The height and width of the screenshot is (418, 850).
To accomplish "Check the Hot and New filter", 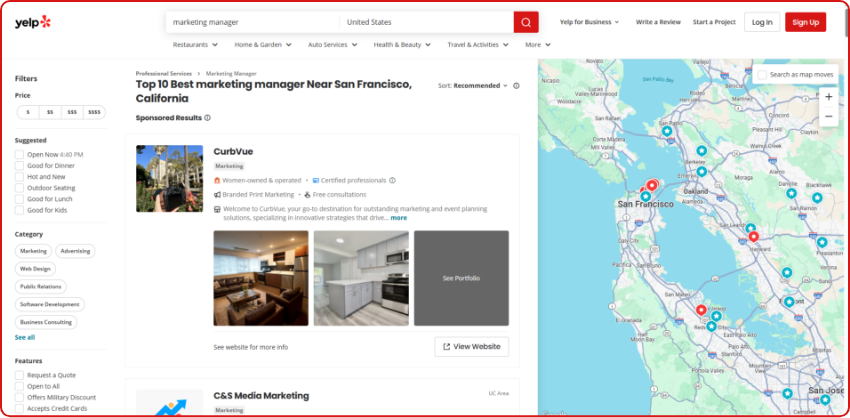I will pos(20,177).
